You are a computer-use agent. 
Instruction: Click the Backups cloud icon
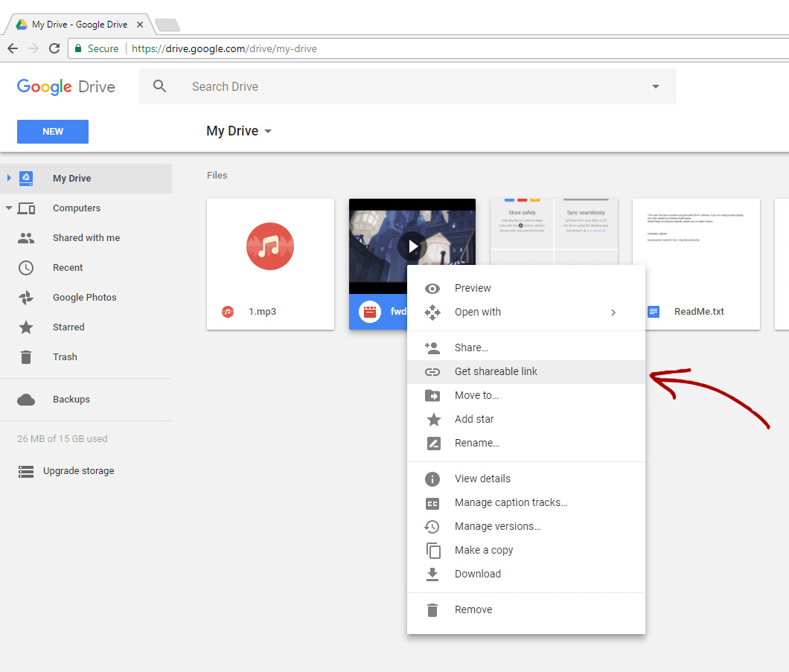26,400
